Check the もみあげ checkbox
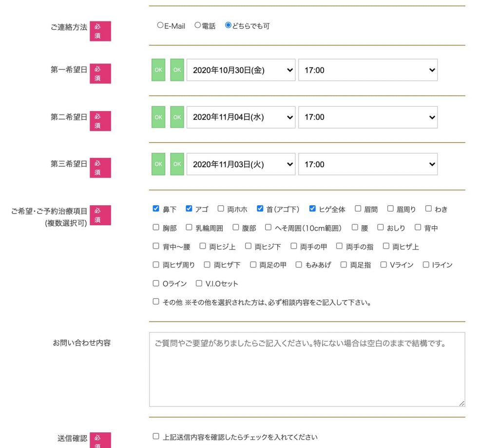 [298, 265]
